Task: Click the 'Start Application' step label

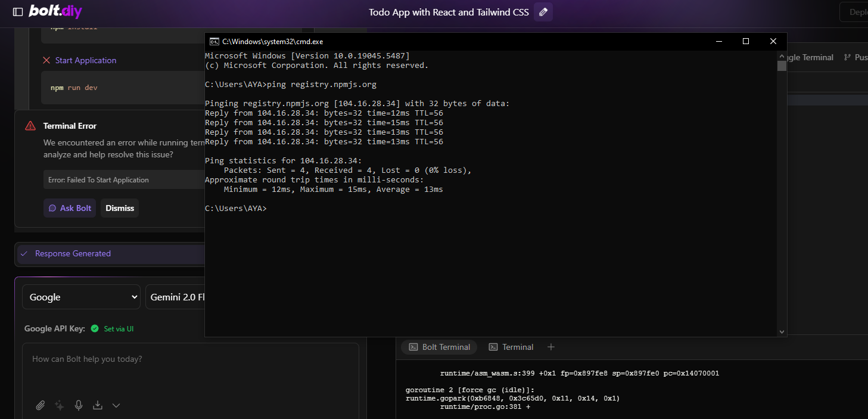Action: click(86, 60)
